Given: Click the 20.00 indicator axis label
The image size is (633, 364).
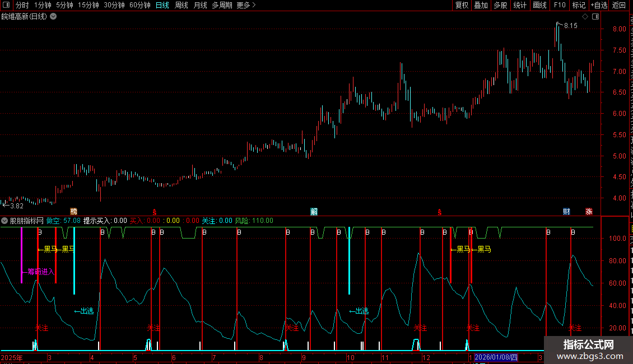Looking at the screenshot, I should [x=617, y=328].
